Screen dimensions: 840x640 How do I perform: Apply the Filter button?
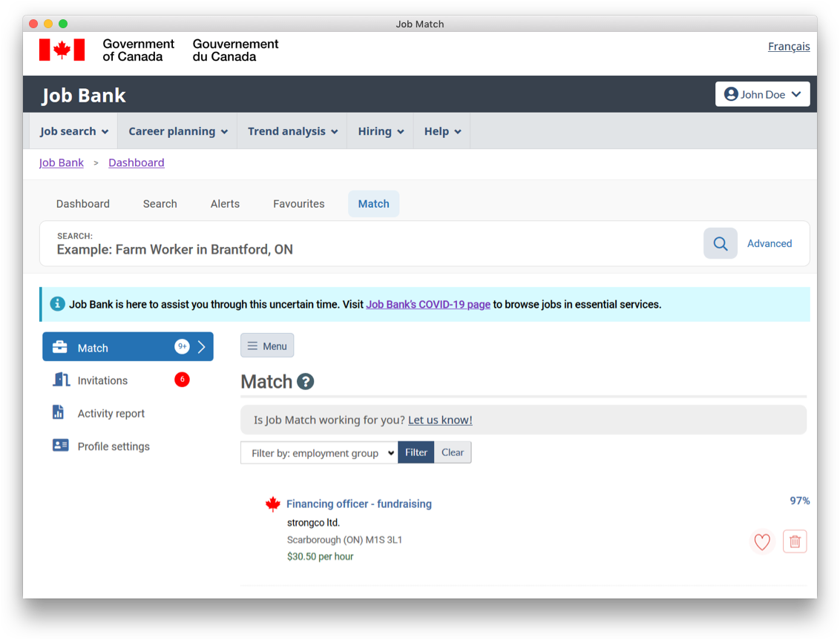[x=416, y=452]
